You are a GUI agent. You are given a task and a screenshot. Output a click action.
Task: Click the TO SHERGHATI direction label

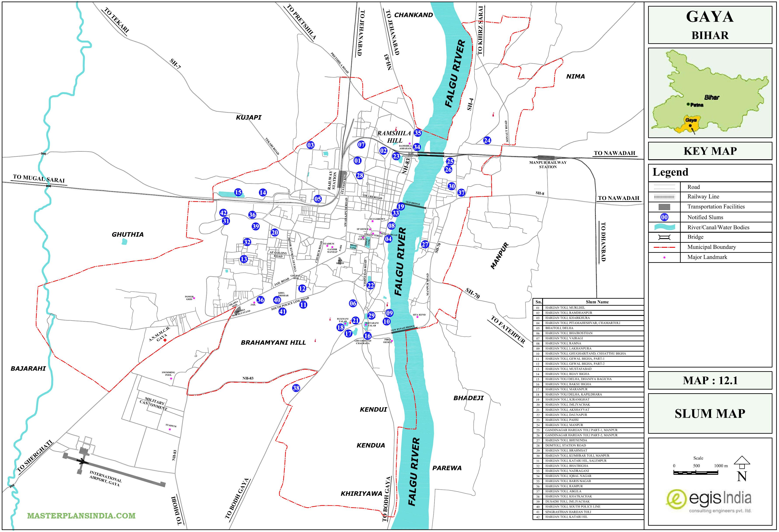point(35,457)
